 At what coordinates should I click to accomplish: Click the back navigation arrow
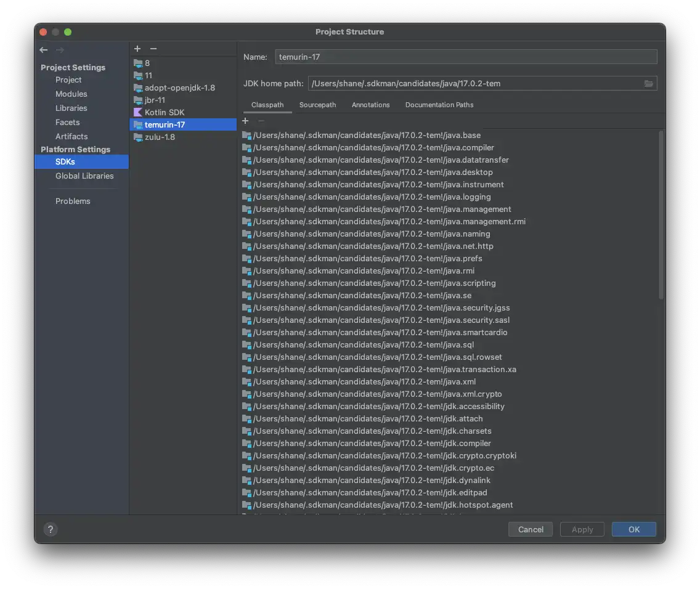click(x=43, y=50)
